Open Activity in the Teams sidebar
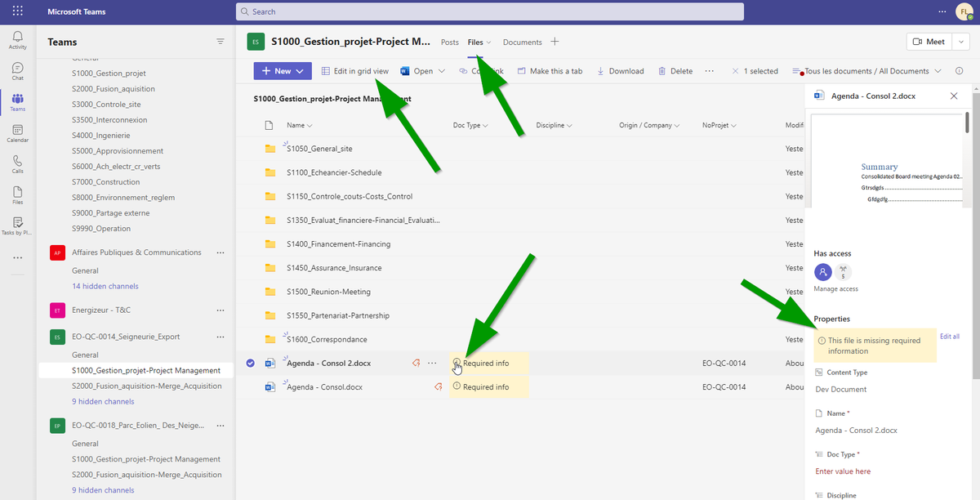This screenshot has width=980, height=500. [x=18, y=40]
